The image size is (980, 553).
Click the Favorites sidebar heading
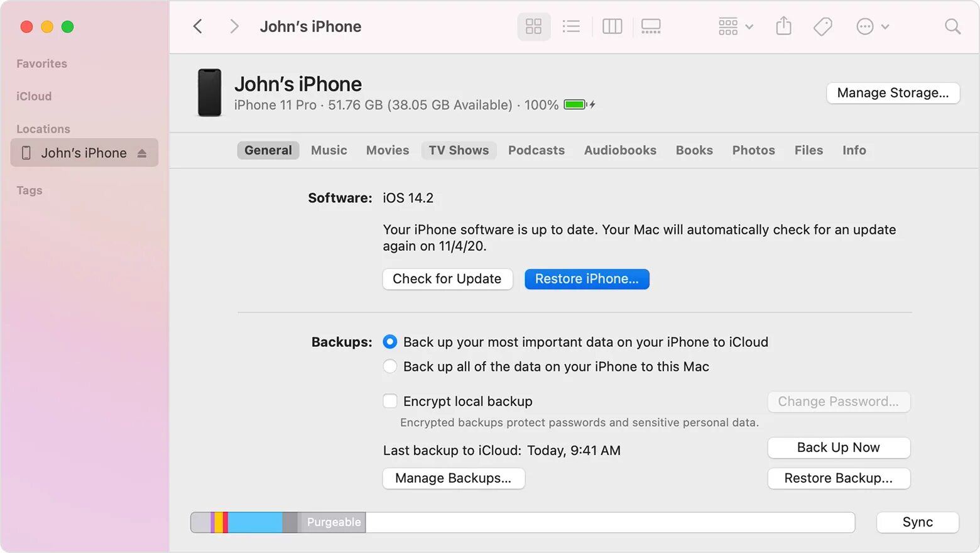coord(41,63)
